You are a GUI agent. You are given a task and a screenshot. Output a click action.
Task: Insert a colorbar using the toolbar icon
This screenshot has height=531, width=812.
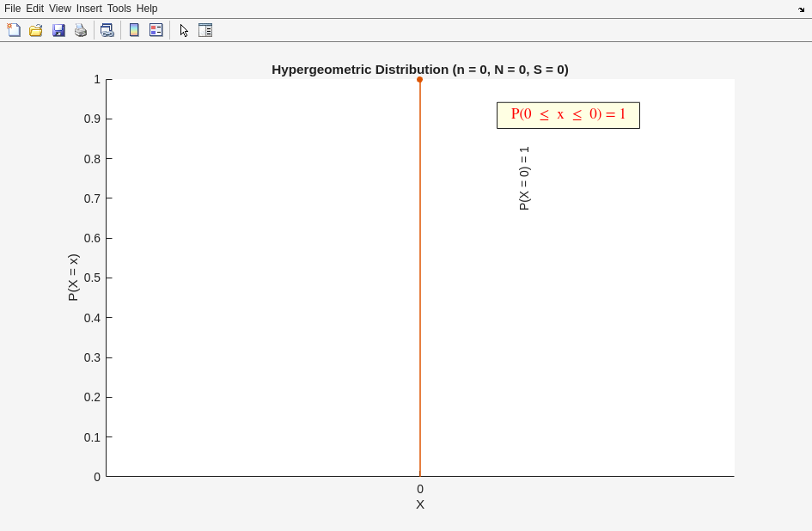click(x=134, y=30)
